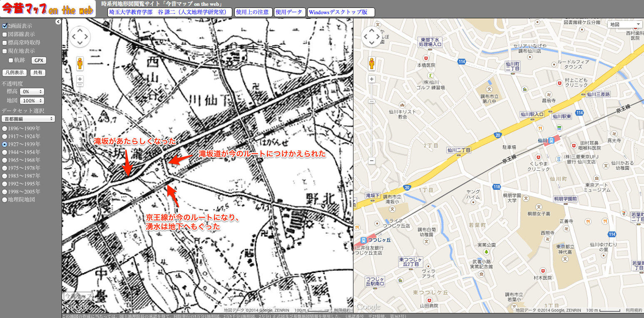Screen dimensions: 644x318
Task: Zoom out on the Google map
Action: [372, 161]
